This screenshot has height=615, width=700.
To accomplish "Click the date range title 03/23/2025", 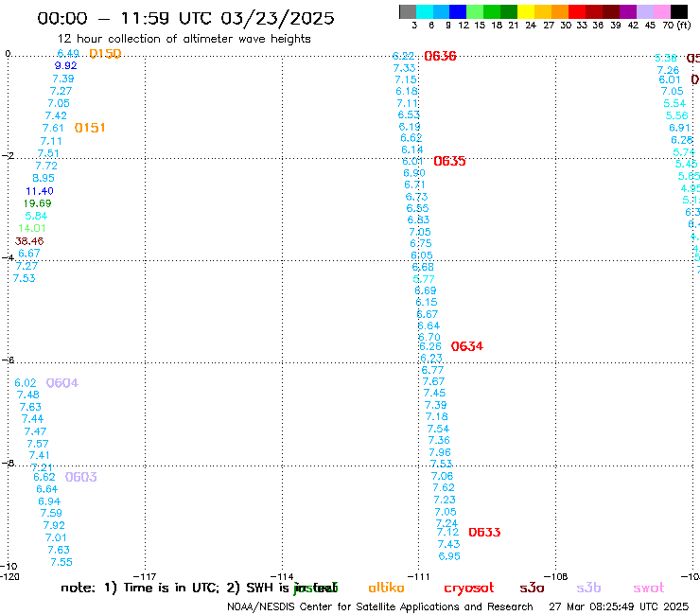I will [x=277, y=18].
